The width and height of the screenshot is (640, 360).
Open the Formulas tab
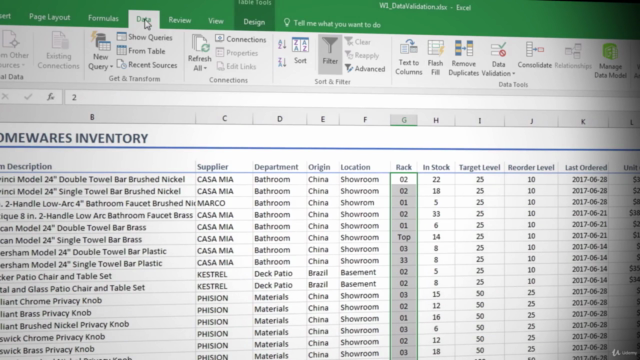103,18
